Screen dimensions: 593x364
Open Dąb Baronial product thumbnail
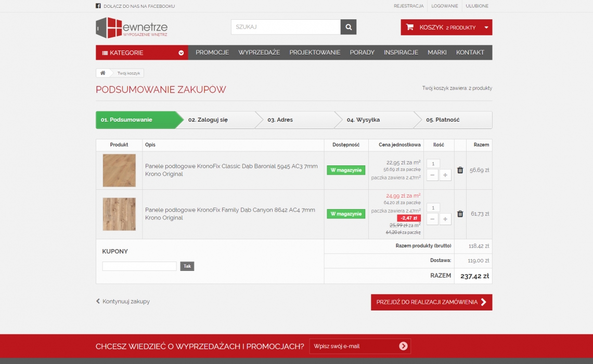(x=119, y=170)
